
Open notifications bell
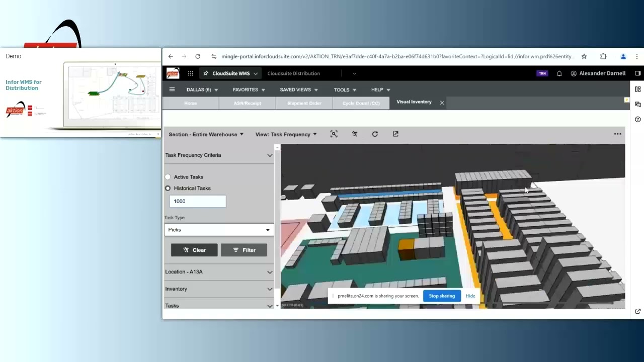tap(559, 73)
